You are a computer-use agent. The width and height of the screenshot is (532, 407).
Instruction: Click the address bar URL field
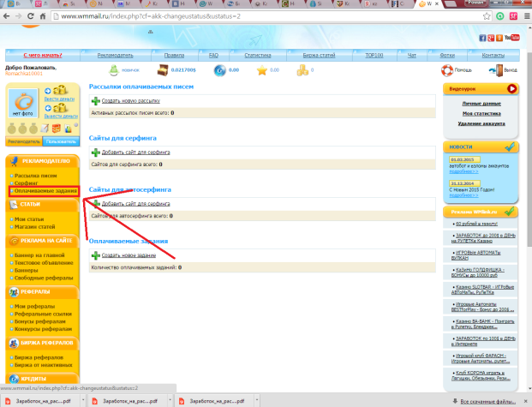point(268,16)
